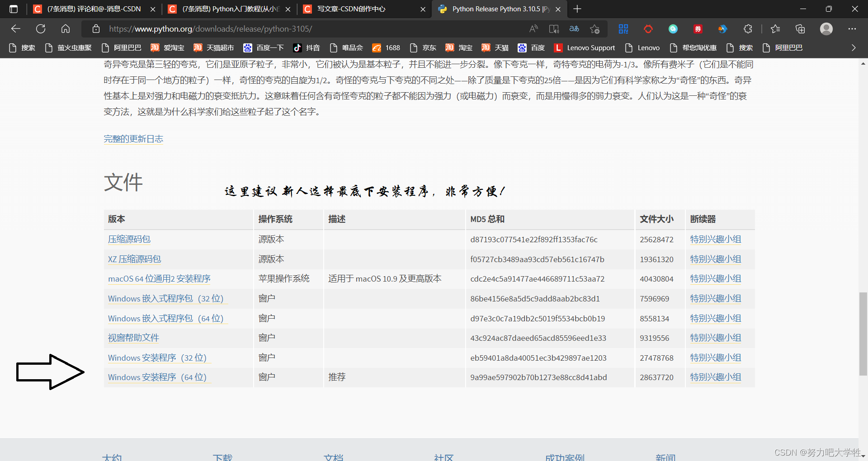Screen dimensions: 868x461
Task: Download the 压缩源码包 file
Action: [129, 239]
